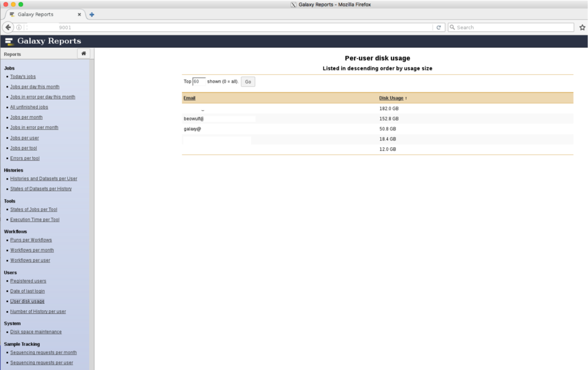Click the beowulf@ email cell
Viewport: 588px width, 370px height.
194,119
